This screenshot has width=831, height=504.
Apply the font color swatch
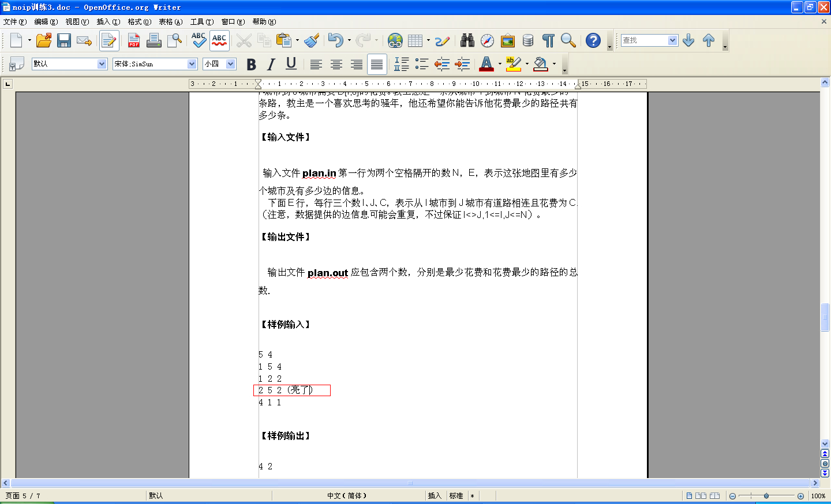(x=486, y=64)
